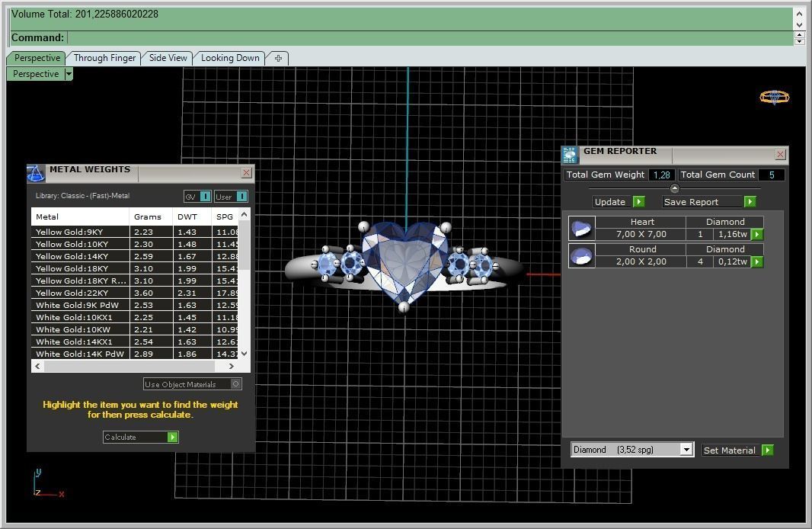Click the up stepper beside the Command field

point(799,34)
